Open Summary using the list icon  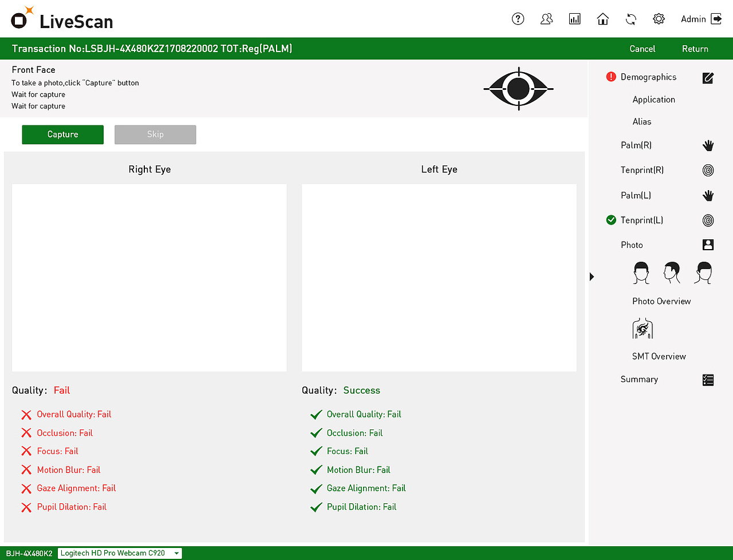coord(708,379)
